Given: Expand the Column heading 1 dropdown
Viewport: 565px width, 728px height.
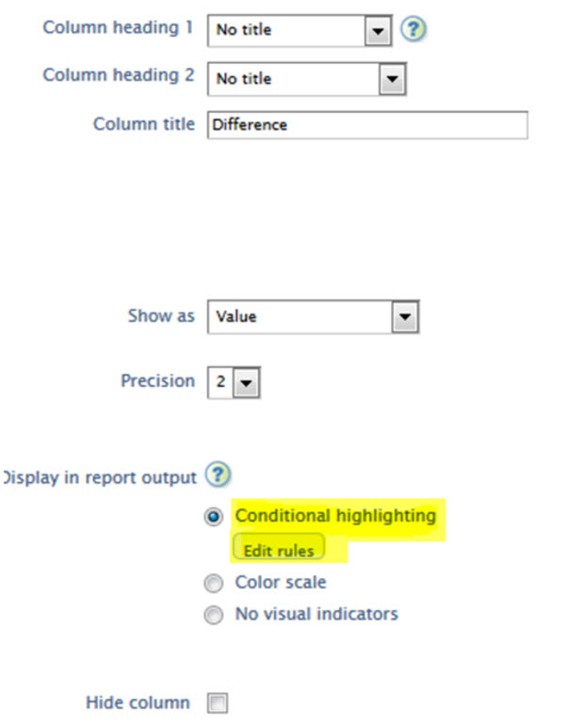Looking at the screenshot, I should pos(378,30).
